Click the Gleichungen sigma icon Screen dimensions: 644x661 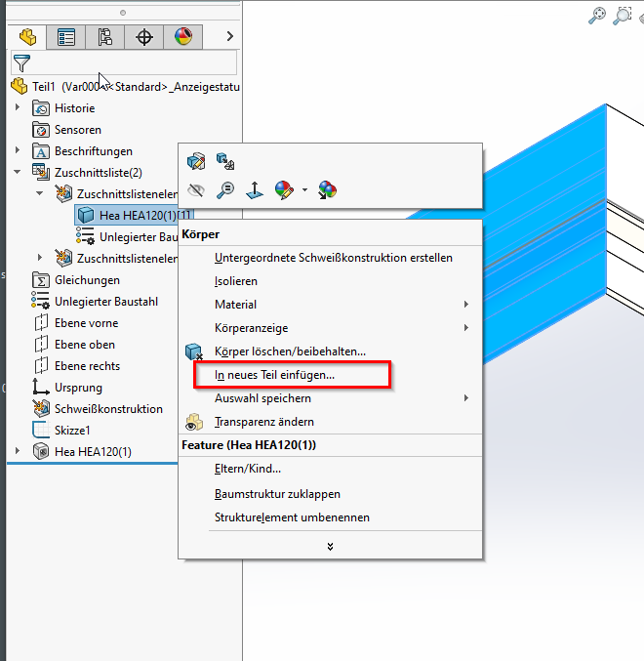[x=41, y=280]
